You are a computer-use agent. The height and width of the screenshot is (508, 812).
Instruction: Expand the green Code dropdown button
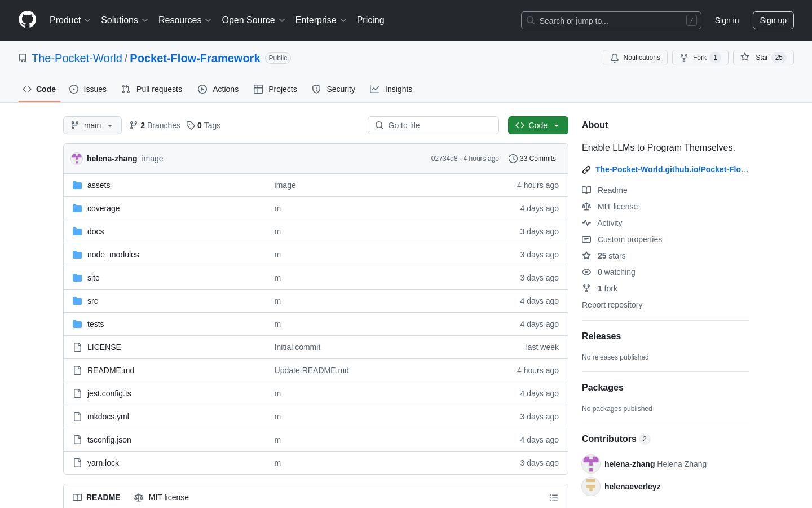pyautogui.click(x=538, y=125)
